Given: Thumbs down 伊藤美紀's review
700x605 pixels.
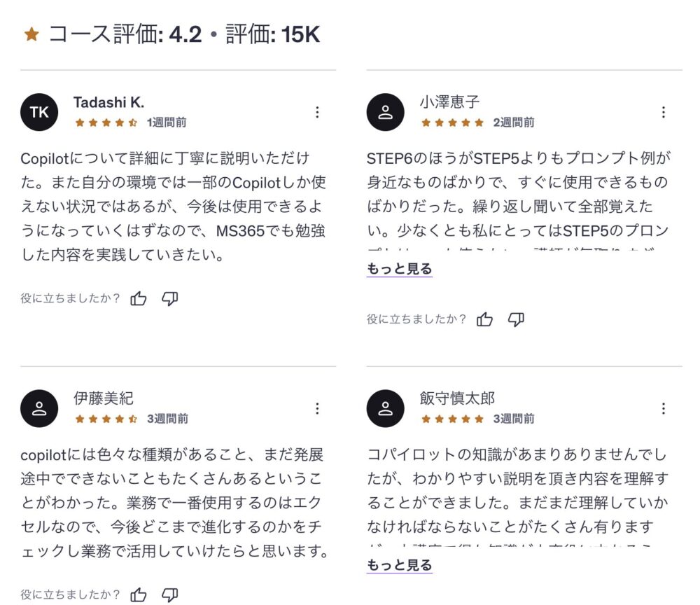Looking at the screenshot, I should [x=170, y=595].
